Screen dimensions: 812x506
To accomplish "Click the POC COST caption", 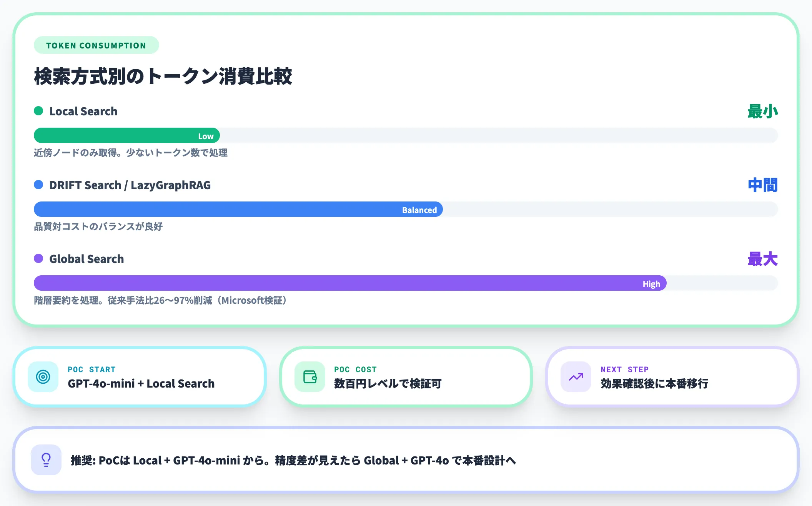I will click(x=355, y=370).
